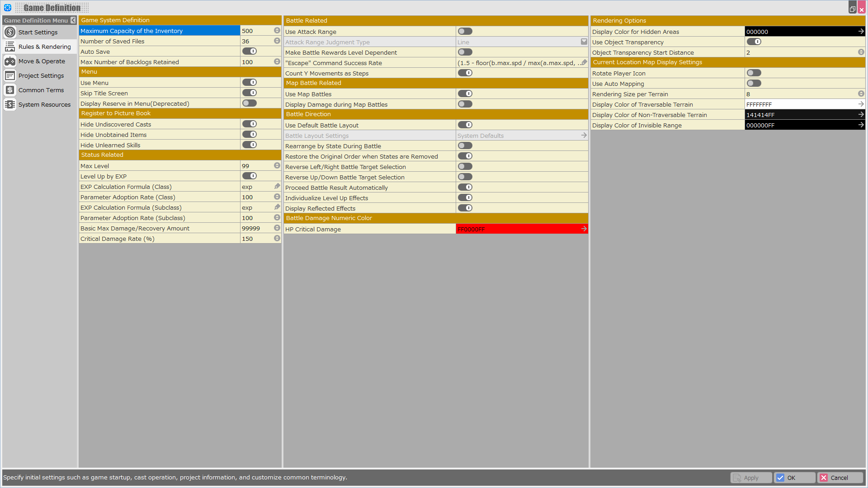Screen dimensions: 868x488
Task: Open stepper for Maximum Capacity of the Inventory
Action: coord(277,31)
